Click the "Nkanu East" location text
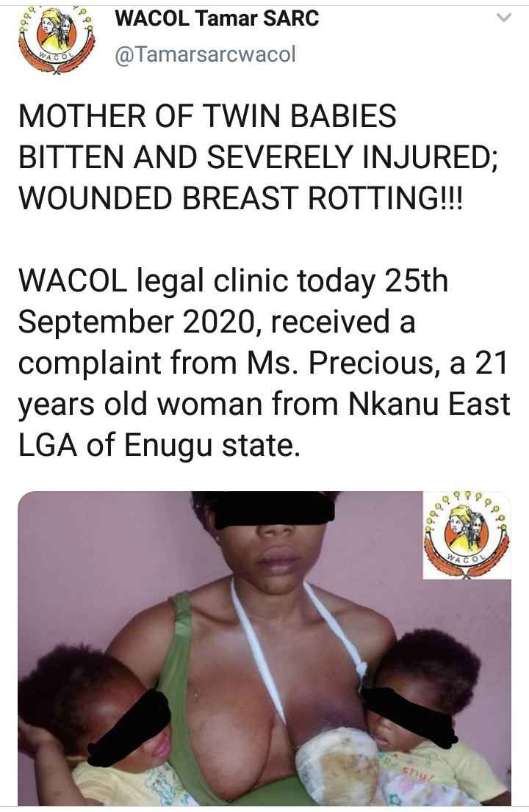The height and width of the screenshot is (812, 529). point(429,404)
